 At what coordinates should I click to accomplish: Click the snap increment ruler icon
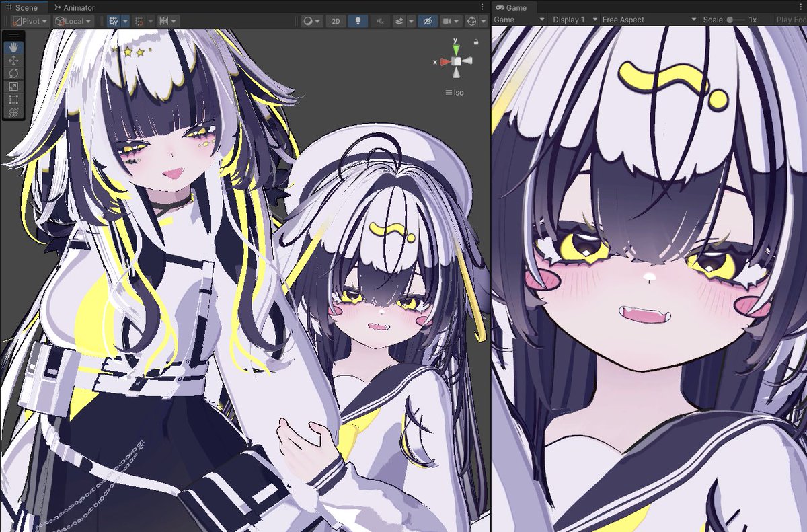point(163,21)
